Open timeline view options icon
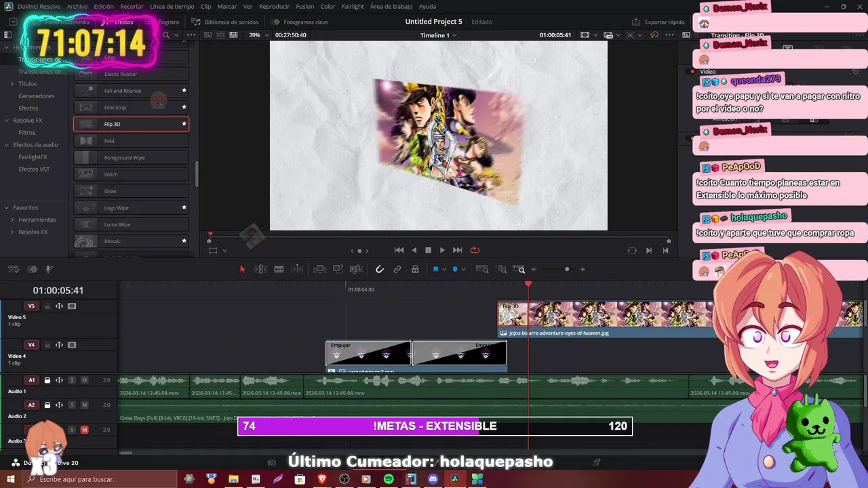Image resolution: width=868 pixels, height=488 pixels. [x=13, y=269]
